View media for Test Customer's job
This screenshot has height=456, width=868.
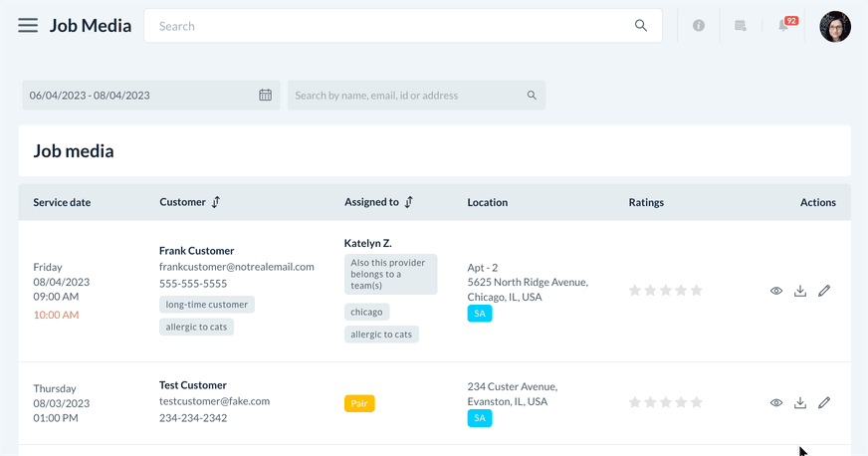tap(776, 403)
